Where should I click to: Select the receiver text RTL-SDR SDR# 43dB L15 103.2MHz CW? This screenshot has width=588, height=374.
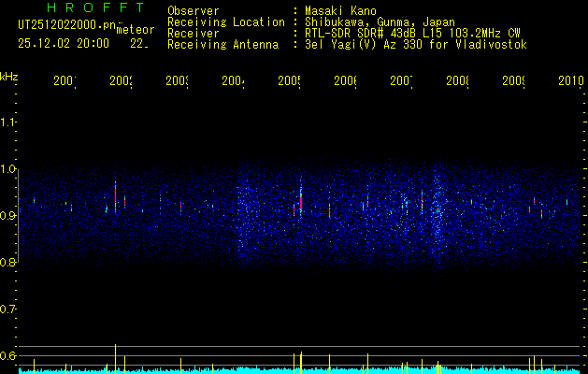coord(412,34)
